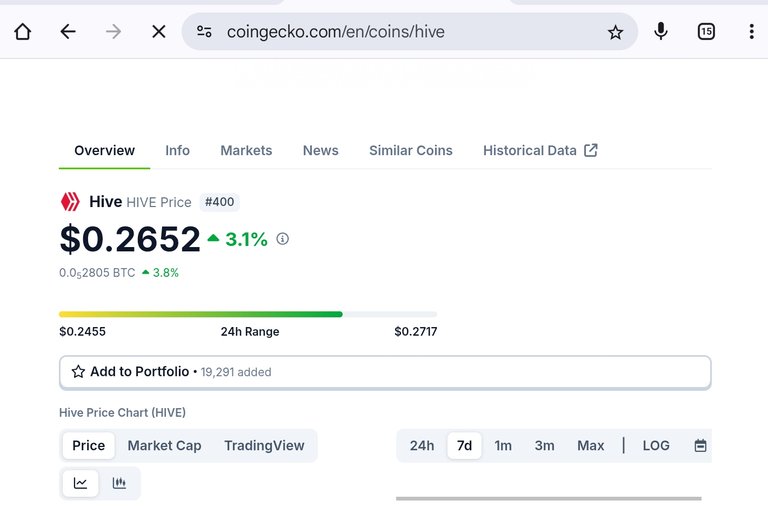The width and height of the screenshot is (768, 506).
Task: Click the Hive logo icon
Action: pyautogui.click(x=70, y=202)
